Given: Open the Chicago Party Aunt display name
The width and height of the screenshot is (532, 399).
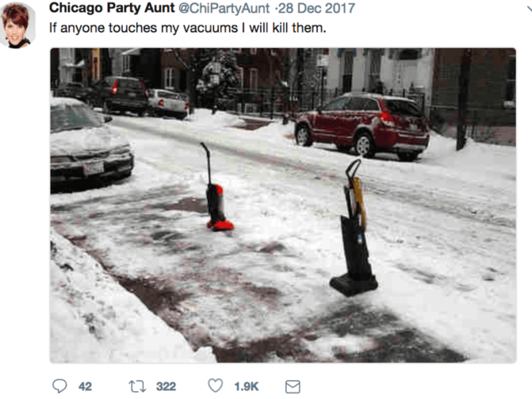Looking at the screenshot, I should (112, 8).
